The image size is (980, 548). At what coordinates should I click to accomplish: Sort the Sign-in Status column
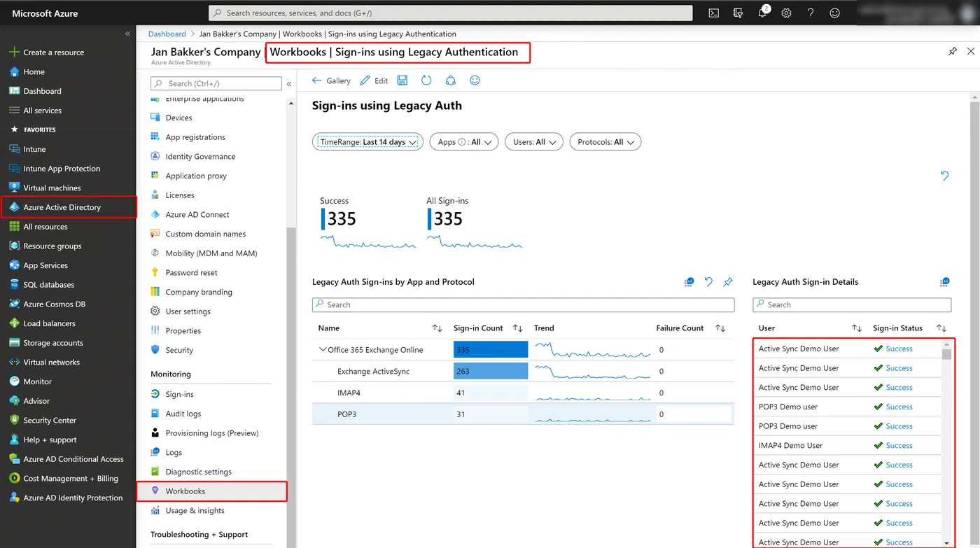point(941,328)
